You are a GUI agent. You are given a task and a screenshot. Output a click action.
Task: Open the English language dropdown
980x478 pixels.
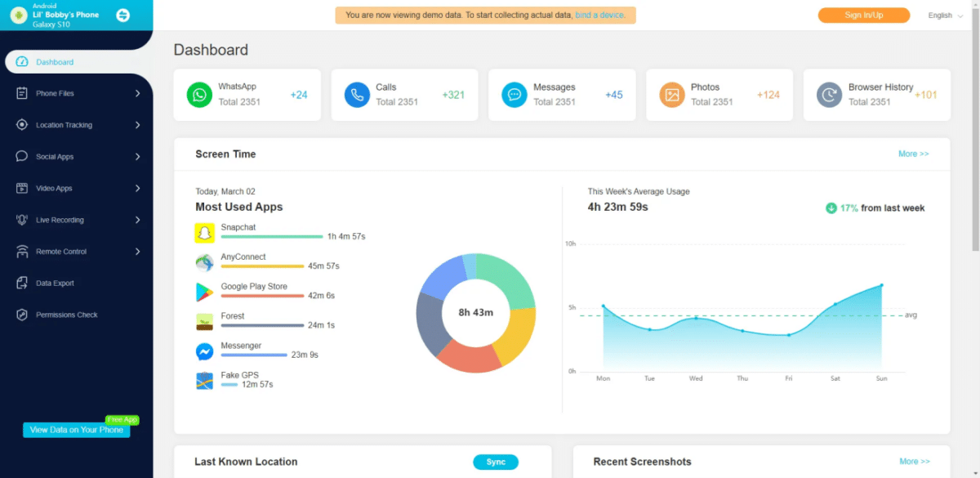pyautogui.click(x=944, y=15)
